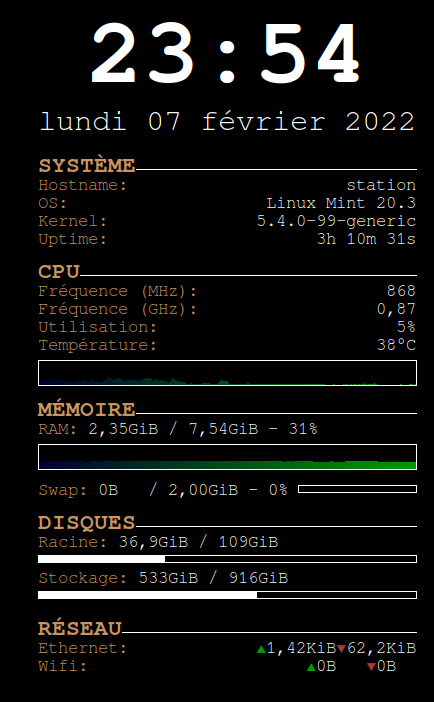The width and height of the screenshot is (434, 702).
Task: Click the RAM usage history graph
Action: click(228, 457)
